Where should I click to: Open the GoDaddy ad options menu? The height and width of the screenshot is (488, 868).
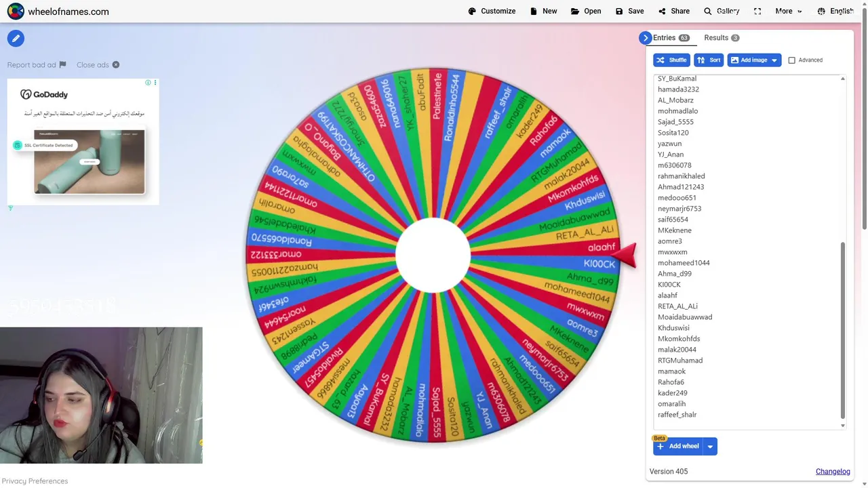pyautogui.click(x=155, y=83)
